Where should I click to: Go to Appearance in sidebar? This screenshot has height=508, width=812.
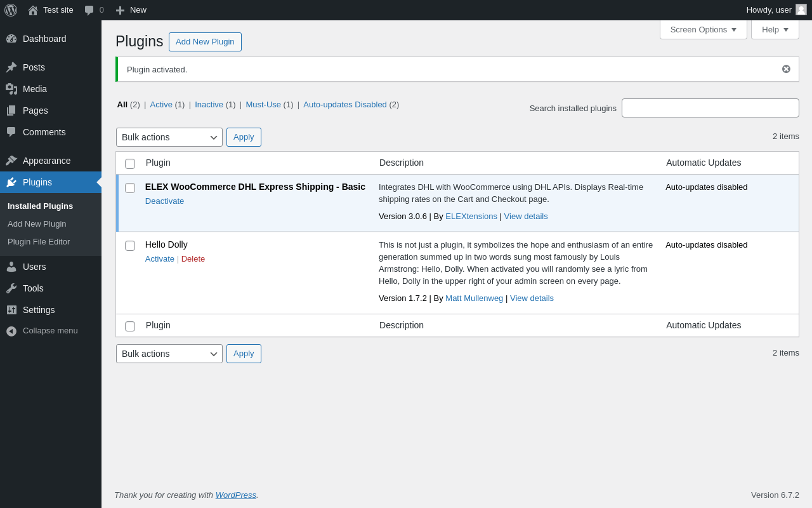(x=46, y=161)
